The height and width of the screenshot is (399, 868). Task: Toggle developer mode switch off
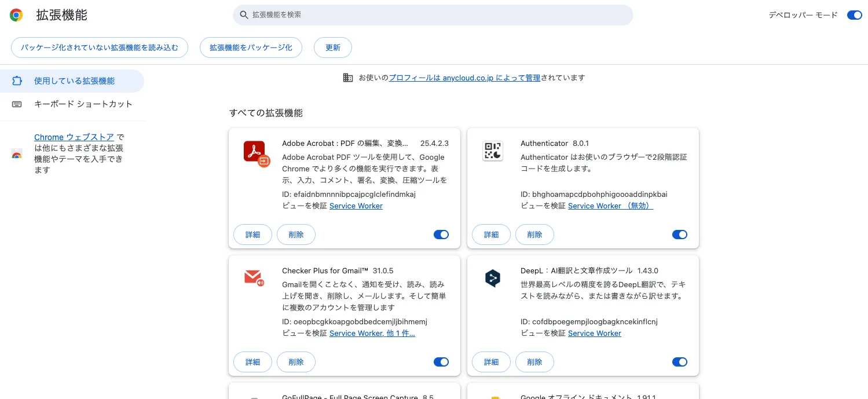[855, 15]
